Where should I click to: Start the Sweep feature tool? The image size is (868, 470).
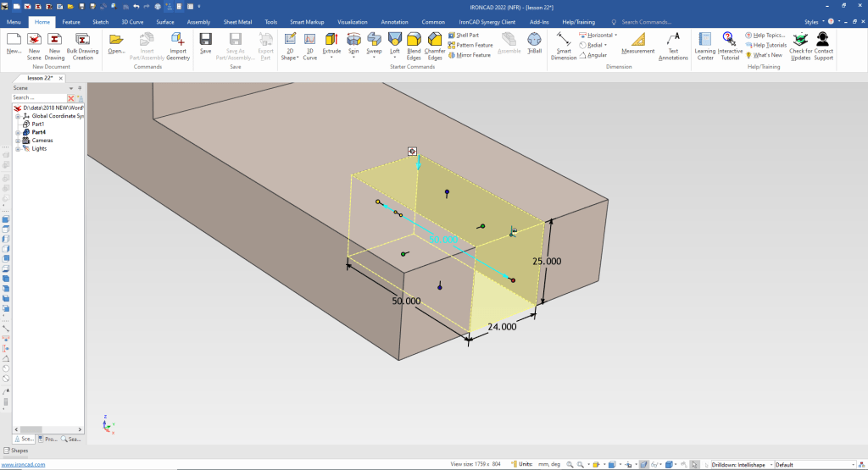point(374,42)
